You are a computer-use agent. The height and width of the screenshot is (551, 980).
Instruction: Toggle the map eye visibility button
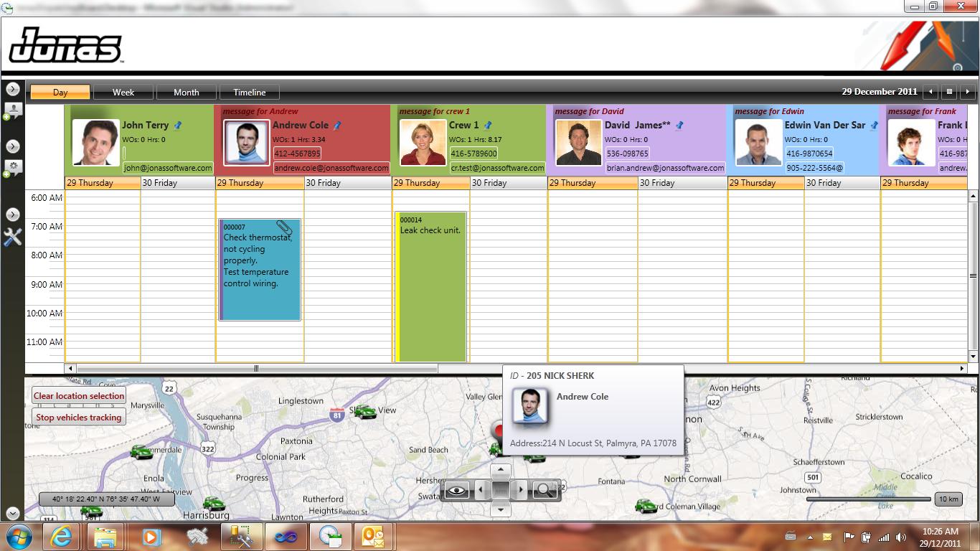(x=457, y=490)
